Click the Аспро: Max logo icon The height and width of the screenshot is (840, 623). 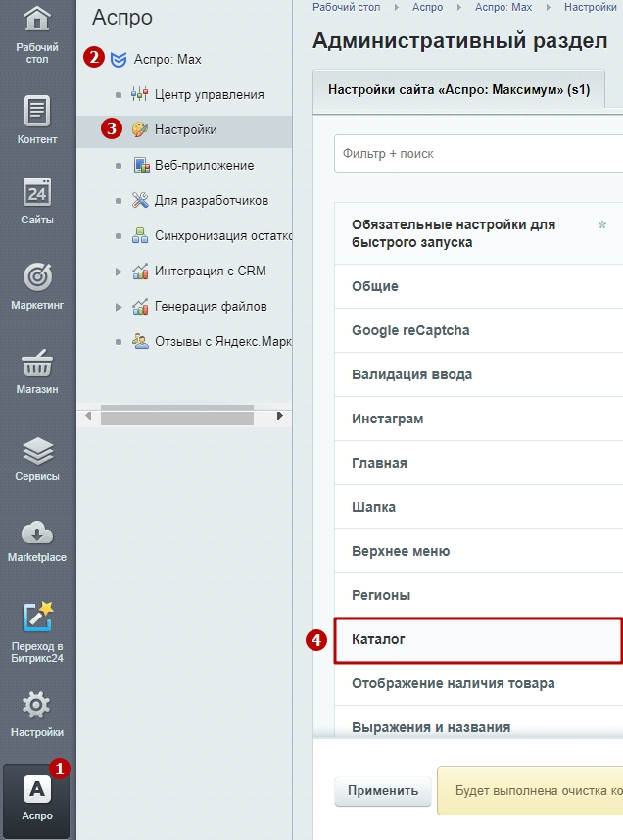coord(119,60)
